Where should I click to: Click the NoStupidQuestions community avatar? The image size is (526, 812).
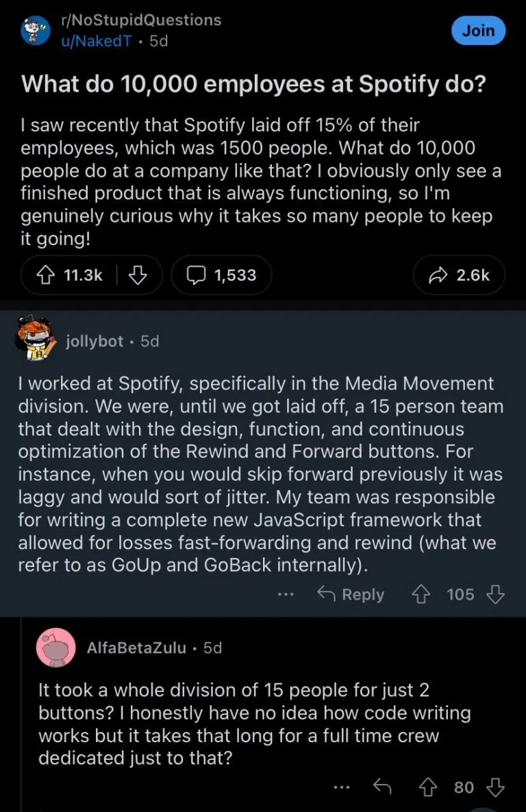(36, 31)
